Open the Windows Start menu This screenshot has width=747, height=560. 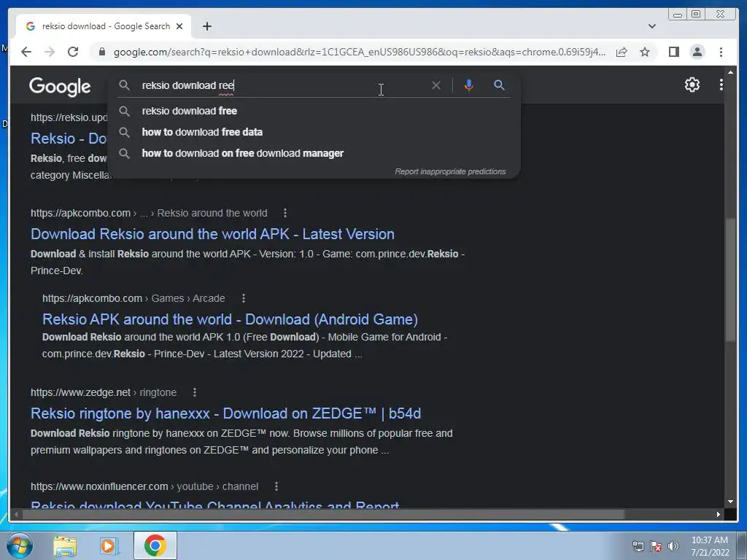pyautogui.click(x=20, y=545)
